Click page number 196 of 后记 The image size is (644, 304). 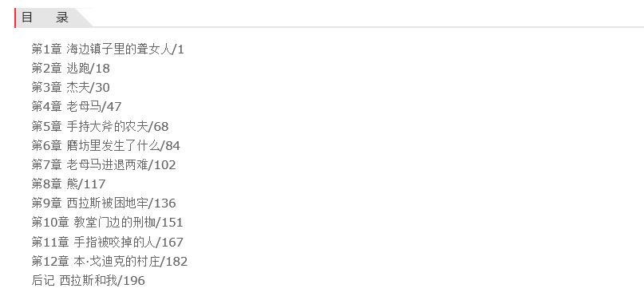point(134,281)
